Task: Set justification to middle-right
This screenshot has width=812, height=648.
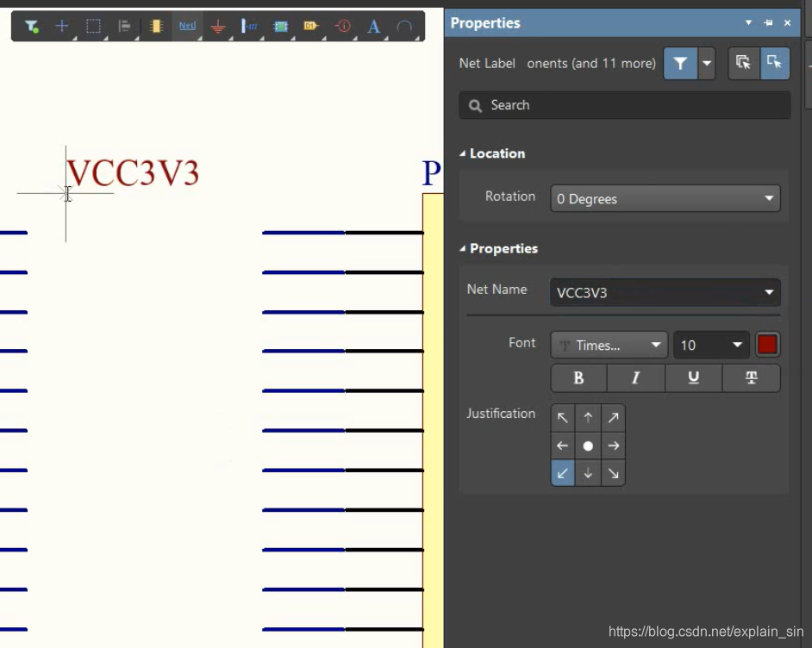Action: [613, 445]
